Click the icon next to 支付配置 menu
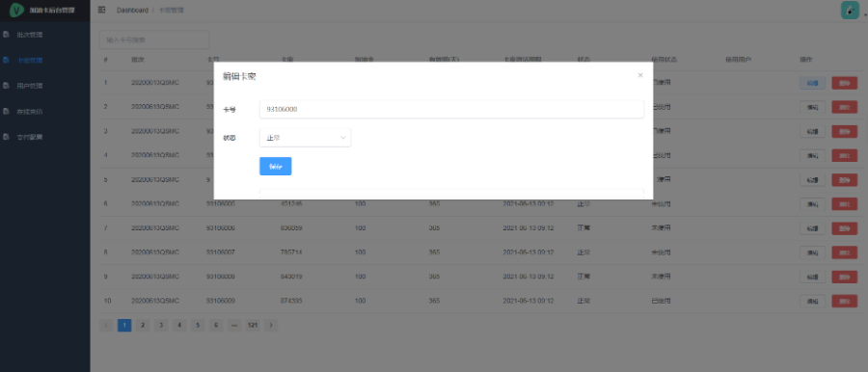 click(x=7, y=137)
